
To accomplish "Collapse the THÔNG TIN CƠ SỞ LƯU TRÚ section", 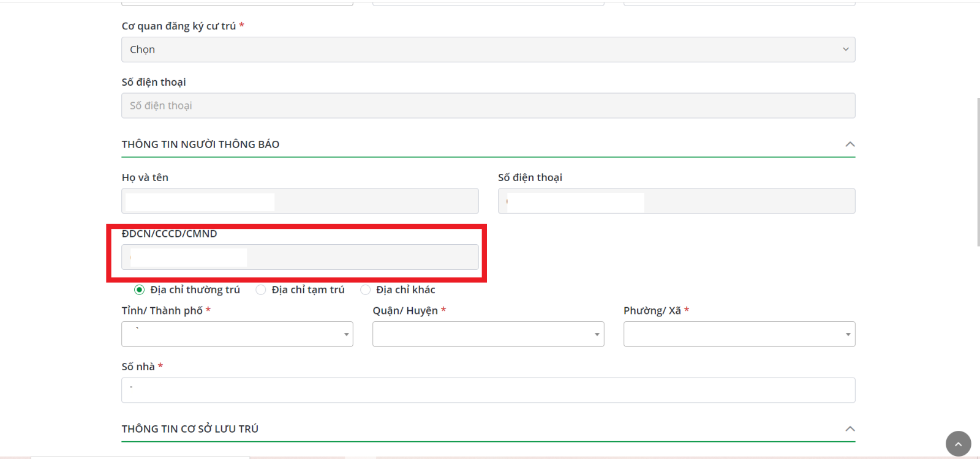I will coord(850,429).
